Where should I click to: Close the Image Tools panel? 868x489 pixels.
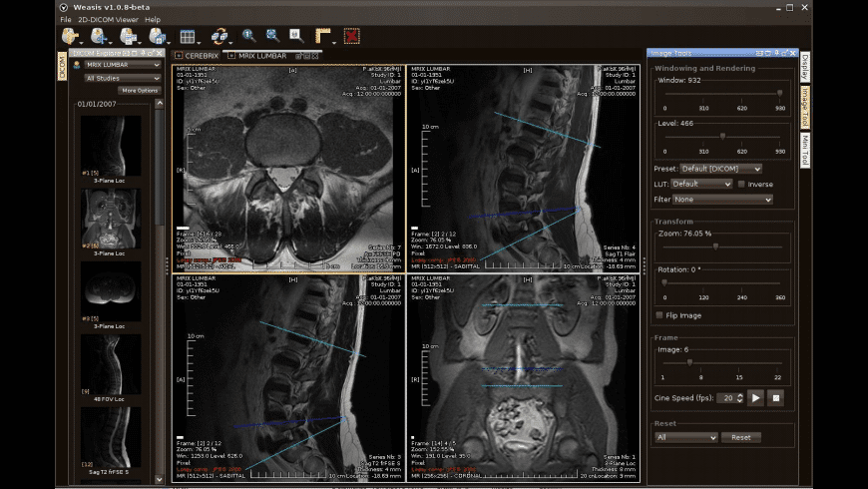[793, 53]
